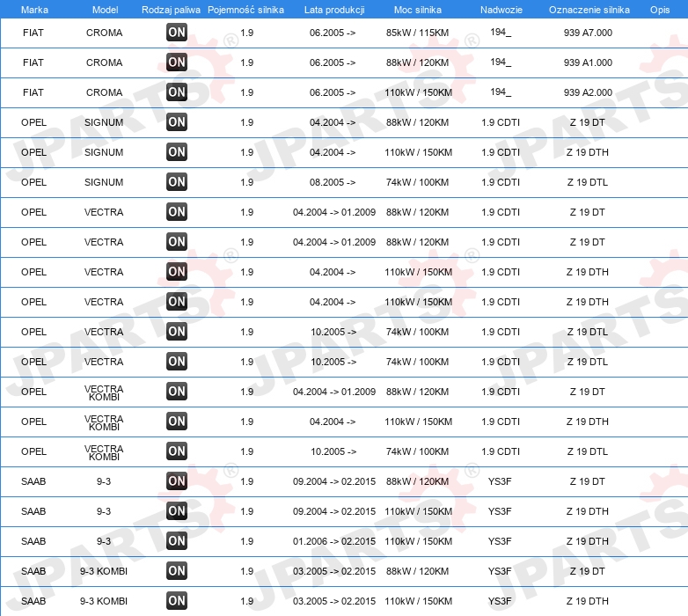Click the 85kW / 115KM power cell
The height and width of the screenshot is (616, 688).
417,33
